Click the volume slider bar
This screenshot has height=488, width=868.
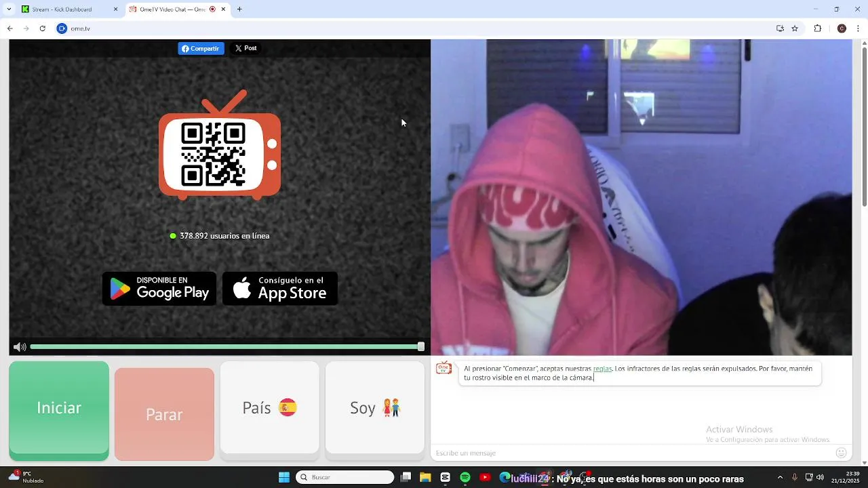coord(227,347)
